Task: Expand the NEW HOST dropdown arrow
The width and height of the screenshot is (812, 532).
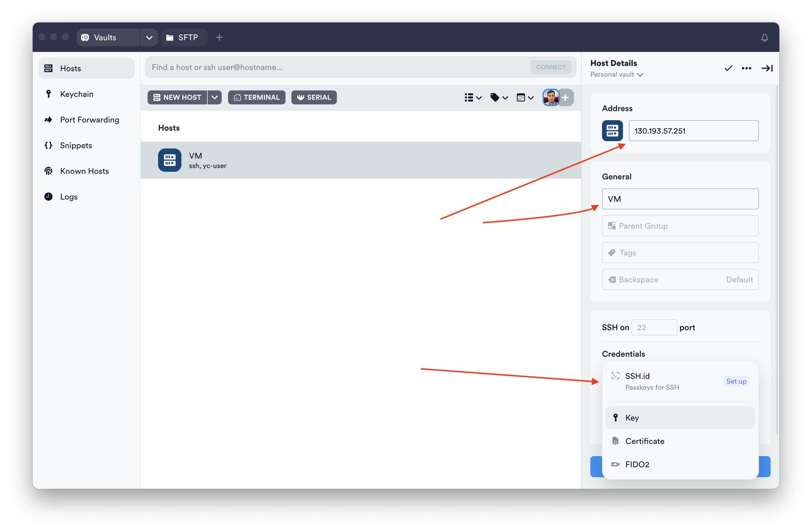Action: (215, 98)
